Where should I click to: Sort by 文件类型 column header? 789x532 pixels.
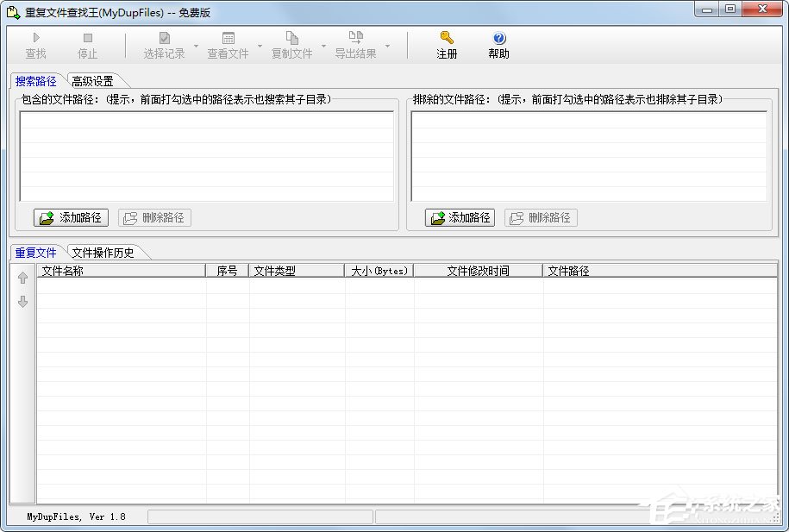297,271
